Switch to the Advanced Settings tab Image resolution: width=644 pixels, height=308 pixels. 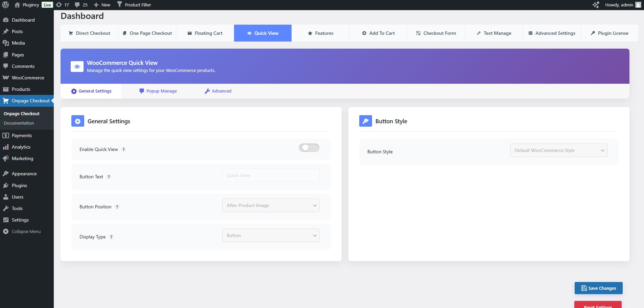[552, 33]
